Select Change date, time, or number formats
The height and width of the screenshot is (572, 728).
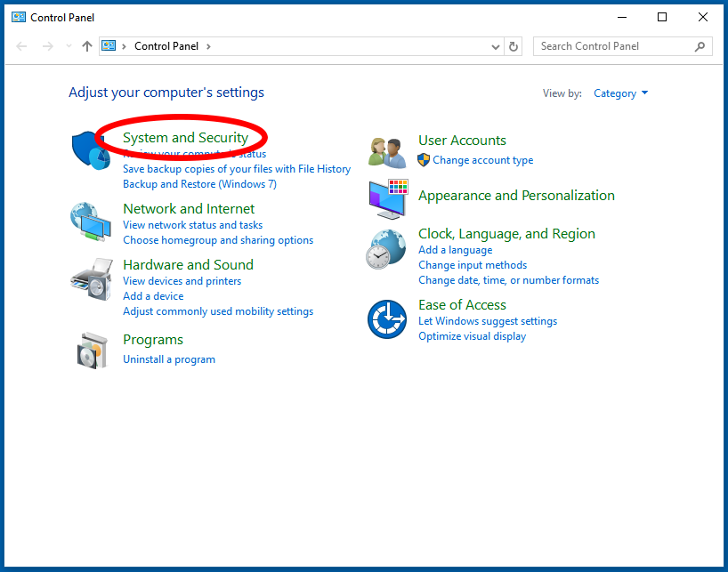pyautogui.click(x=509, y=280)
